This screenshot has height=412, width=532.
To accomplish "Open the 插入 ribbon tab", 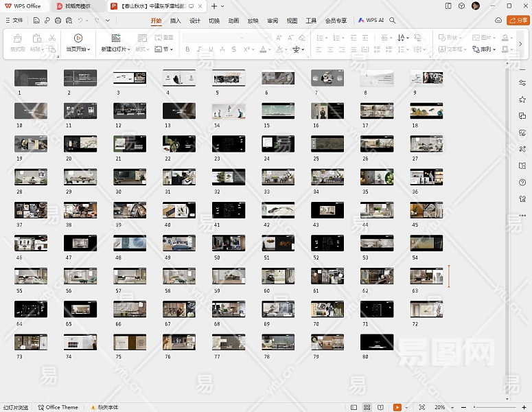I will tap(176, 21).
